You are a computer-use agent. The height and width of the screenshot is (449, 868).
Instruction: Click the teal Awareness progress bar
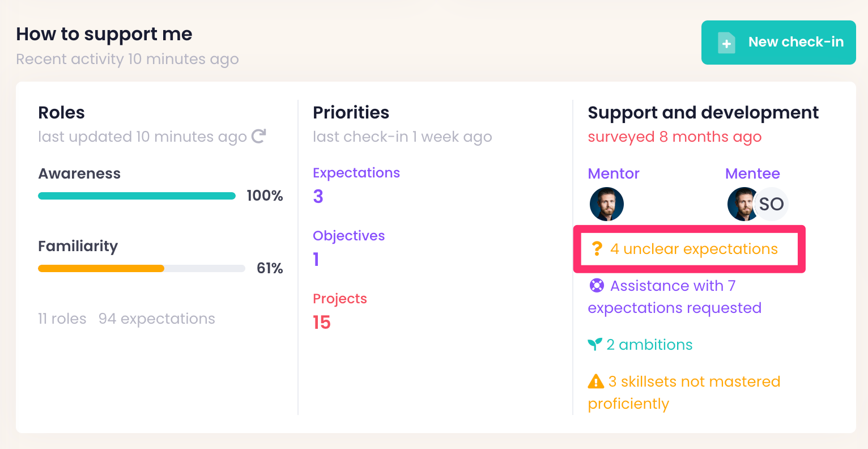[x=137, y=196]
